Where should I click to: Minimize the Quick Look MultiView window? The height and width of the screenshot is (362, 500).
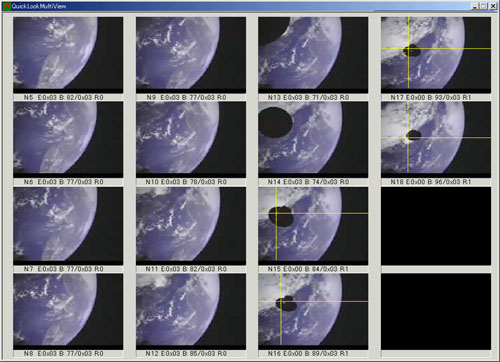tap(476, 6)
